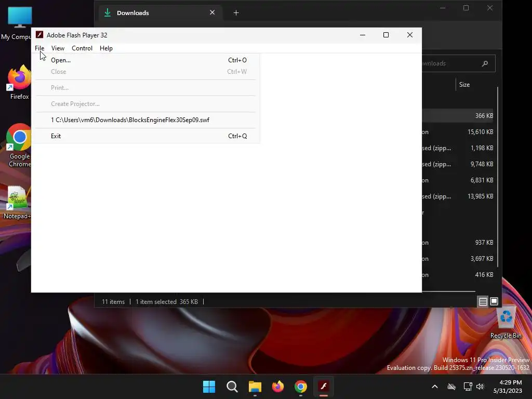Open the volume tray icon
The height and width of the screenshot is (399, 532).
480,387
